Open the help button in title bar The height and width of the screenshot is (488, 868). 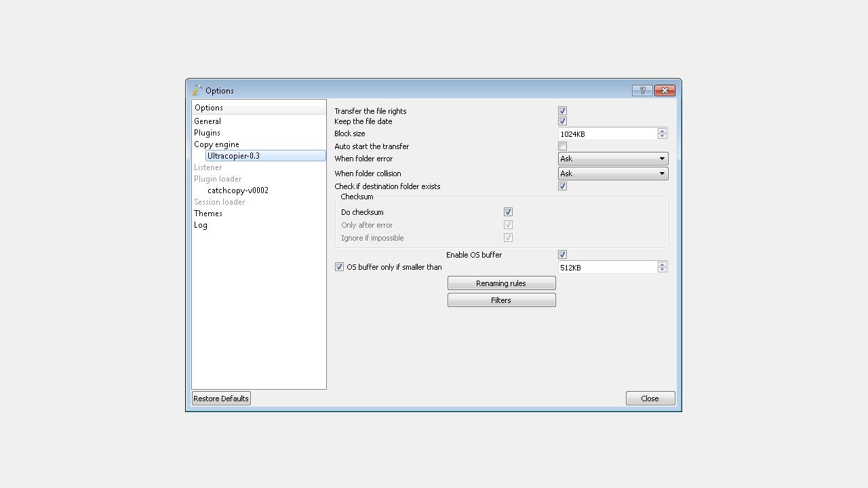[x=642, y=90]
